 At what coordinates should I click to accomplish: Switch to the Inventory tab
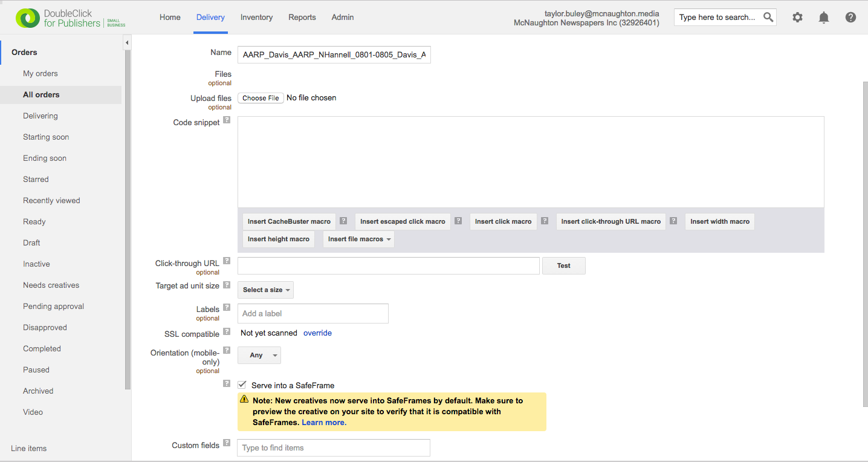click(256, 18)
